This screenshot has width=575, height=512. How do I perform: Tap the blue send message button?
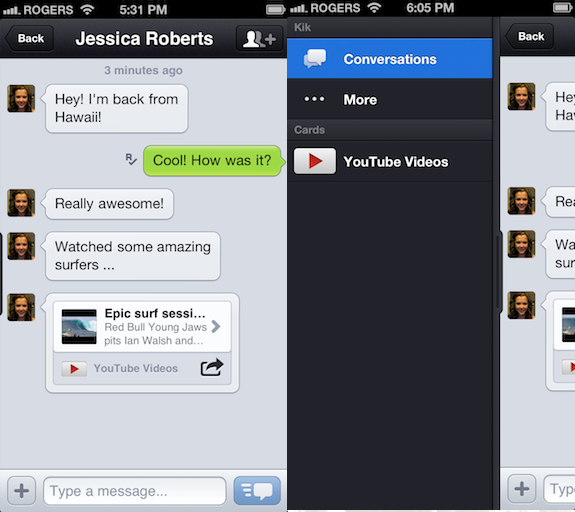tap(257, 490)
